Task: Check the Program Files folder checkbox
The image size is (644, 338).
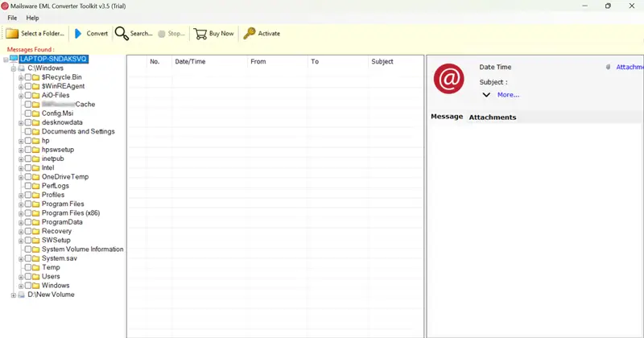Action: 28,204
